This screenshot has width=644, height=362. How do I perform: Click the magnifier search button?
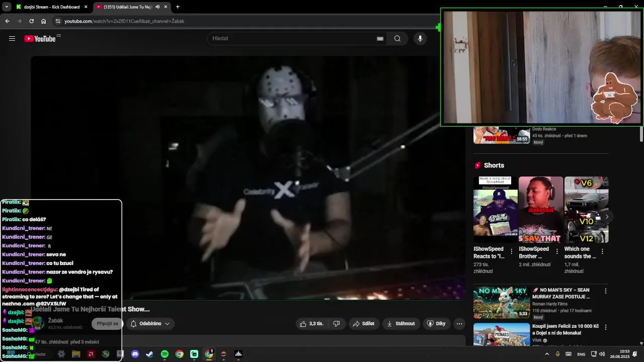pyautogui.click(x=397, y=38)
